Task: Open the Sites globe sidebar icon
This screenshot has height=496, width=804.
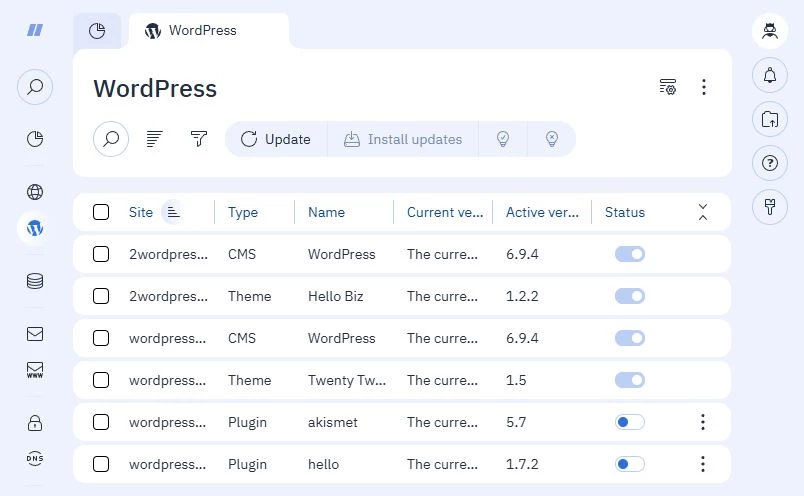Action: coord(35,192)
